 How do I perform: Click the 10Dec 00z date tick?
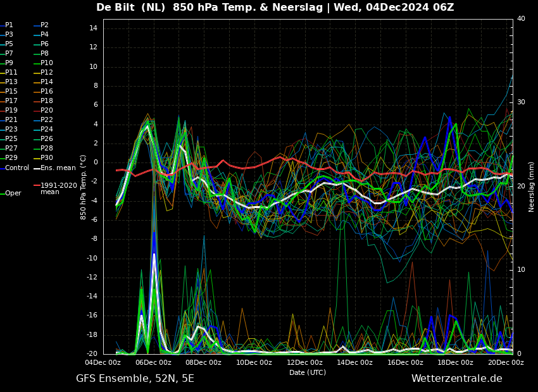pyautogui.click(x=254, y=363)
